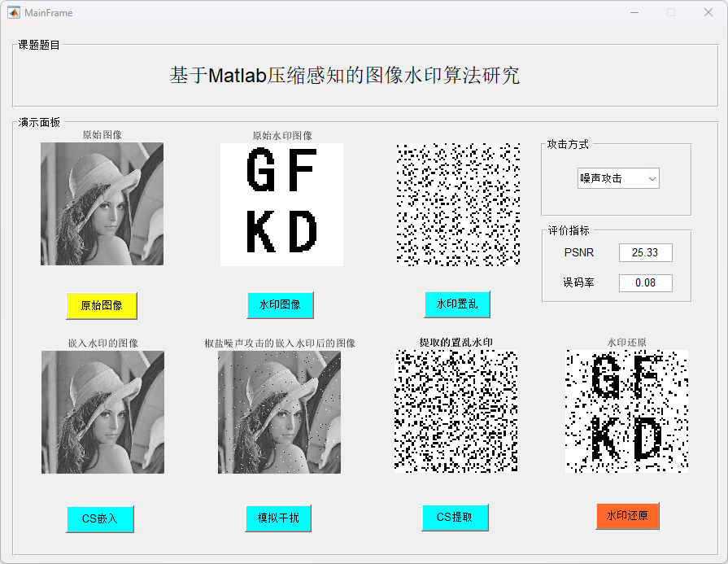This screenshot has width=728, height=564.
Task: Click the 演示面板 panel title
Action: [39, 122]
